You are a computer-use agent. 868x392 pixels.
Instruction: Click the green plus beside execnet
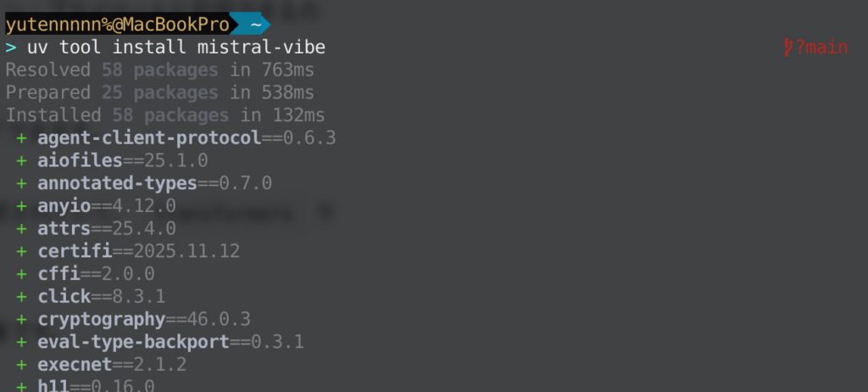pos(21,365)
